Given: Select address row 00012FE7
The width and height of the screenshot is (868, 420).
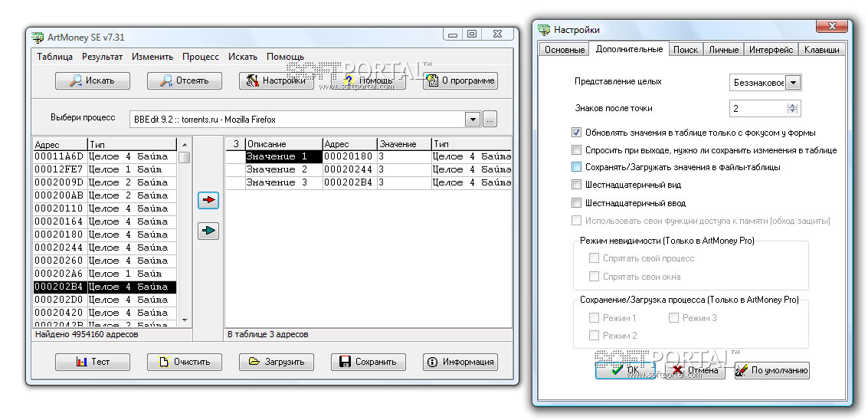Looking at the screenshot, I should (x=105, y=169).
